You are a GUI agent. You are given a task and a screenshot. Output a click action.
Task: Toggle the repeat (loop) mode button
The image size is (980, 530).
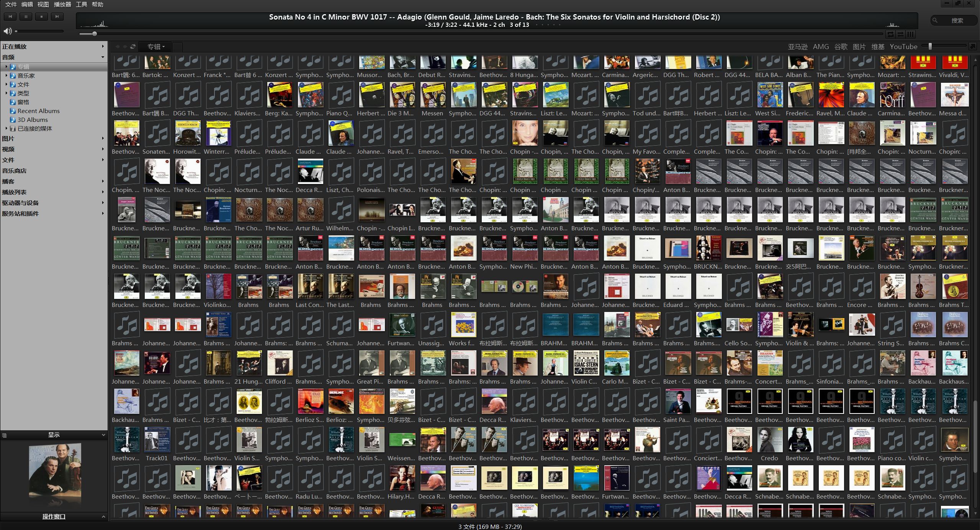[x=890, y=34]
